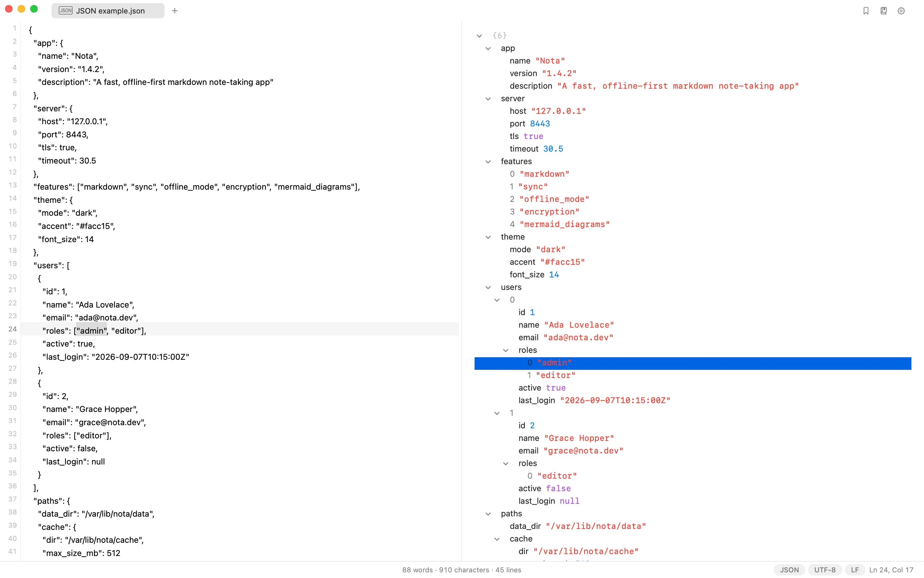Viewport: 924px width, 578px height.
Task: Select the 1 "sync" feature row
Action: tap(692, 187)
